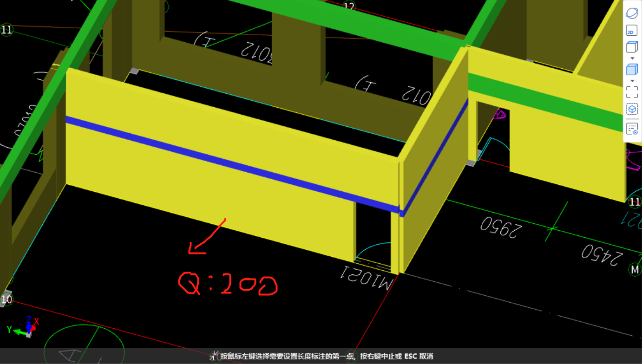Click axis grid bubble 12

click(x=349, y=6)
